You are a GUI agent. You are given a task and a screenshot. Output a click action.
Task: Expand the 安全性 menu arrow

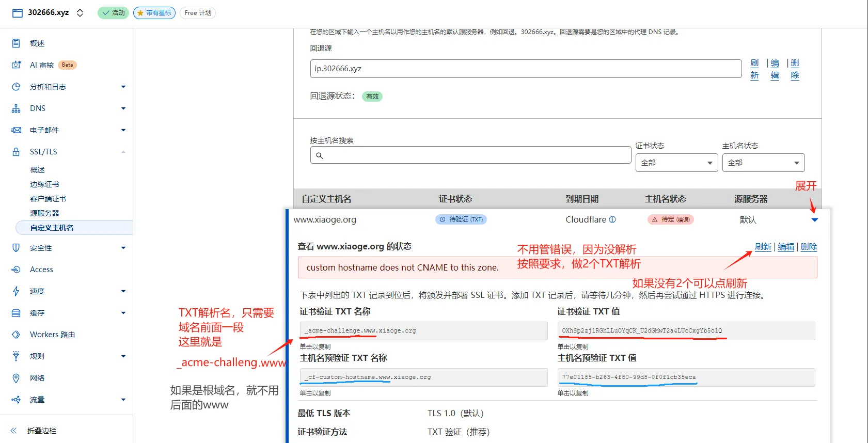(x=123, y=248)
